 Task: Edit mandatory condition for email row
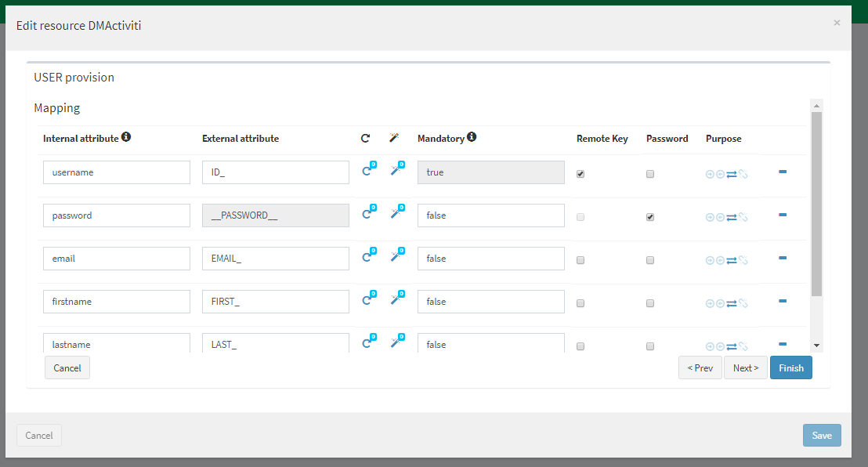click(491, 259)
